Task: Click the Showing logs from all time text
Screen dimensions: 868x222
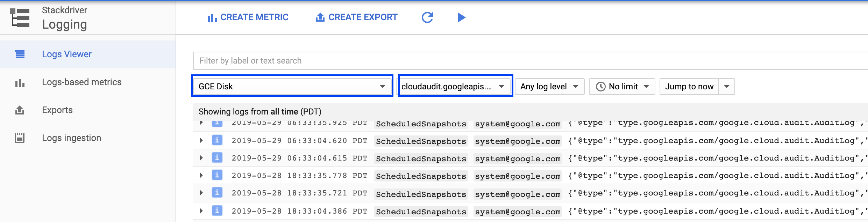Action: click(x=260, y=112)
